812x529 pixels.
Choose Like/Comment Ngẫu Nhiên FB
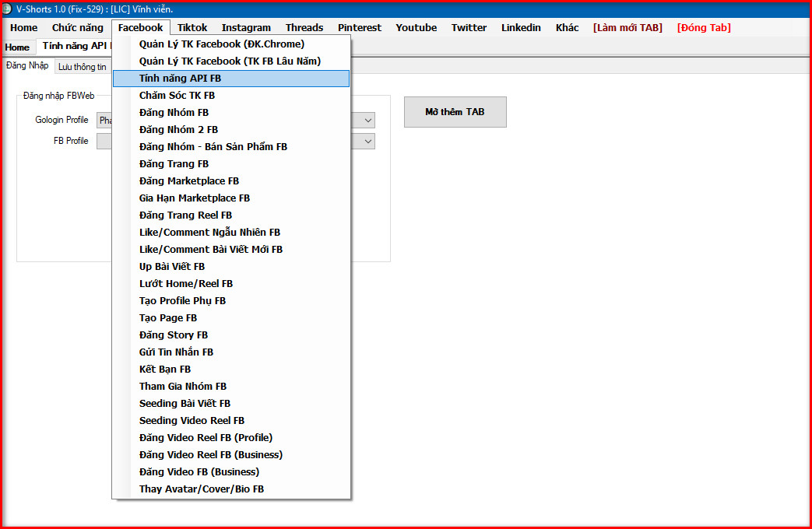[231, 232]
